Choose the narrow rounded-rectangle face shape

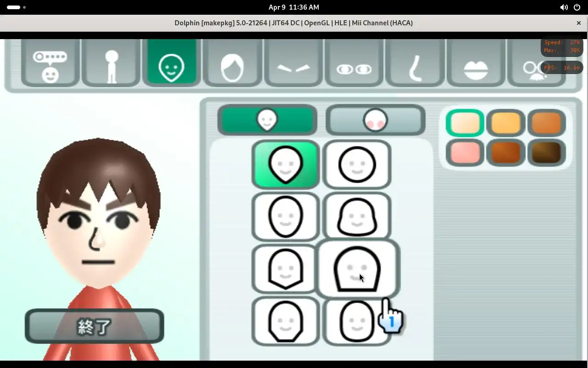[357, 322]
